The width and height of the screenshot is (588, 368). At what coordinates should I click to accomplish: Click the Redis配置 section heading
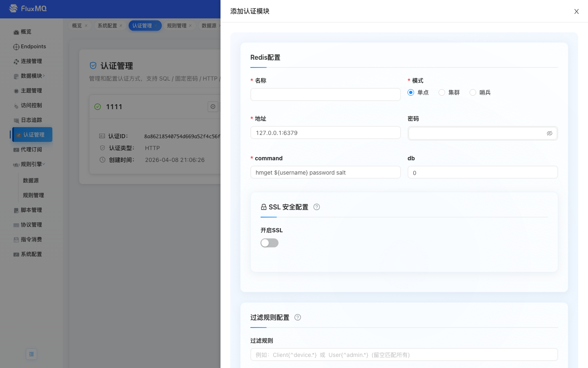pyautogui.click(x=265, y=58)
